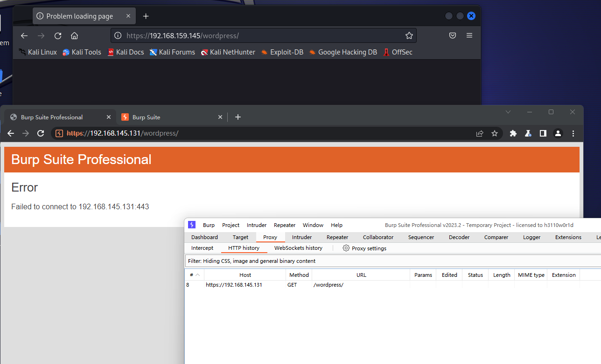The height and width of the screenshot is (364, 601).
Task: Open new tab in Firefox
Action: click(x=146, y=16)
